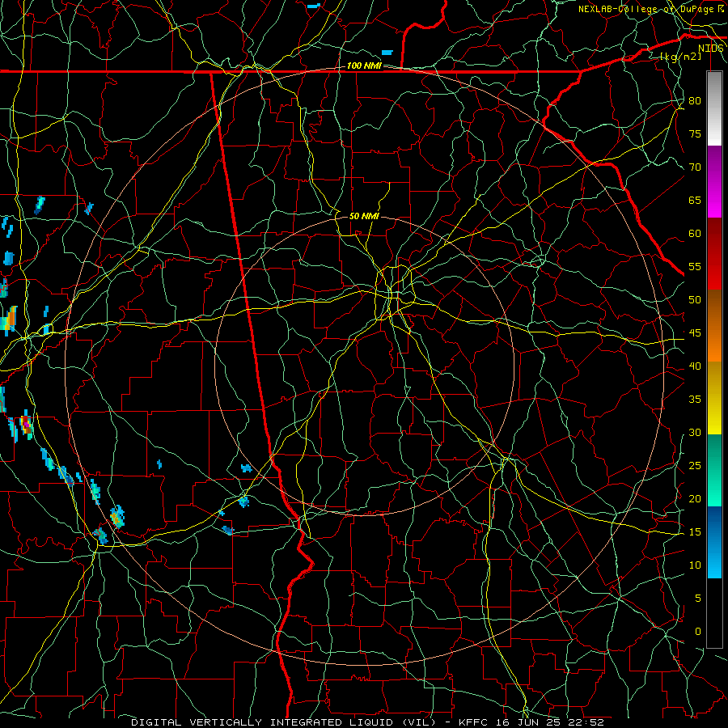Select the 55 value on the VIL scale
This screenshot has width=728, height=728.
(695, 267)
